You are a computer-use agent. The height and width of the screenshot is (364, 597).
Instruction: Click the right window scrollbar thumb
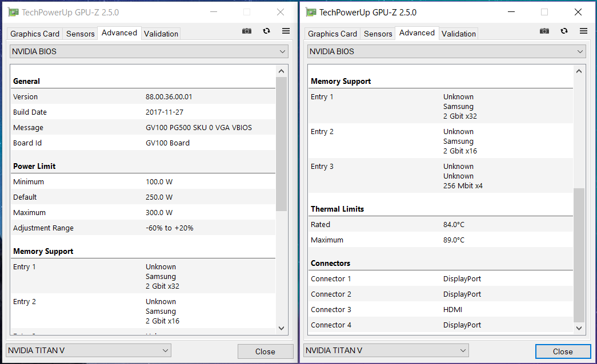click(579, 255)
